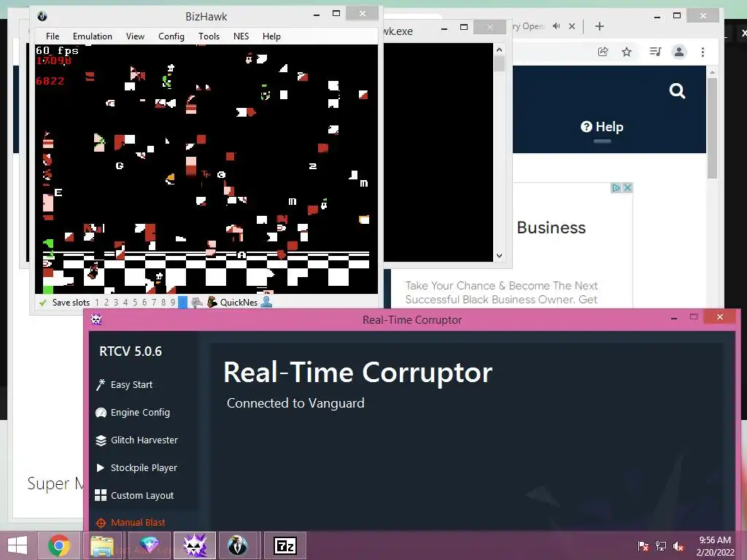Click the wand icon beside Easy Start
This screenshot has height=560, width=747.
[101, 385]
